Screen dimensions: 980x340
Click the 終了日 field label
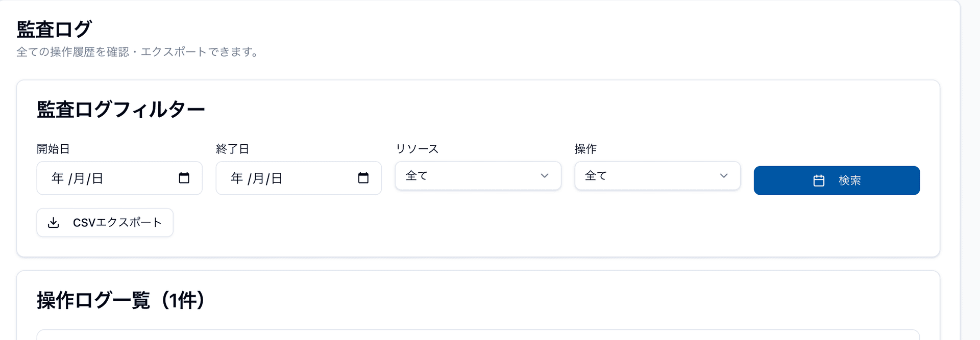point(232,149)
